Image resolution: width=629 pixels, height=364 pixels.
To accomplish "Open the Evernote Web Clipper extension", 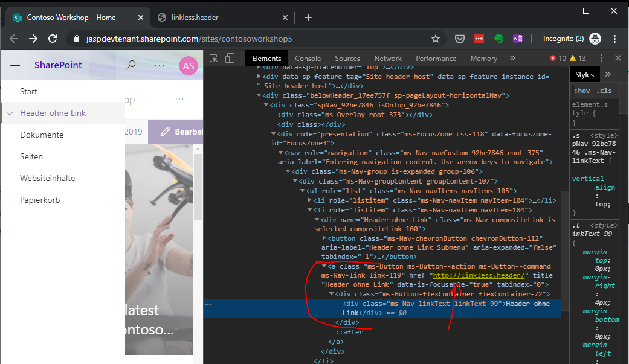I will [x=498, y=38].
